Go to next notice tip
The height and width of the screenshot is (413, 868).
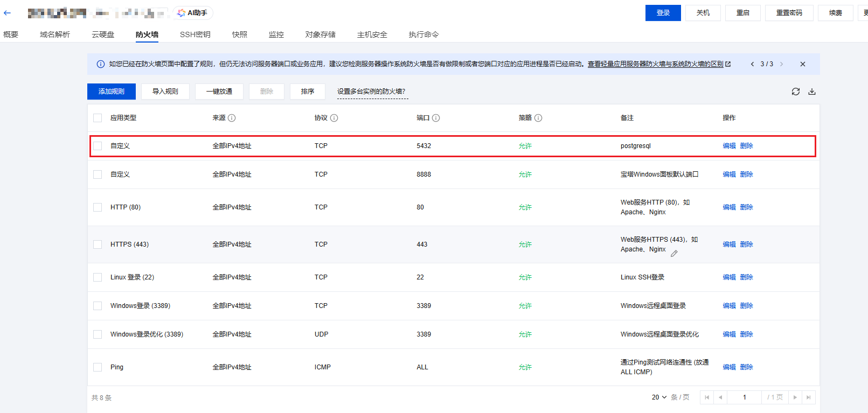coord(781,64)
